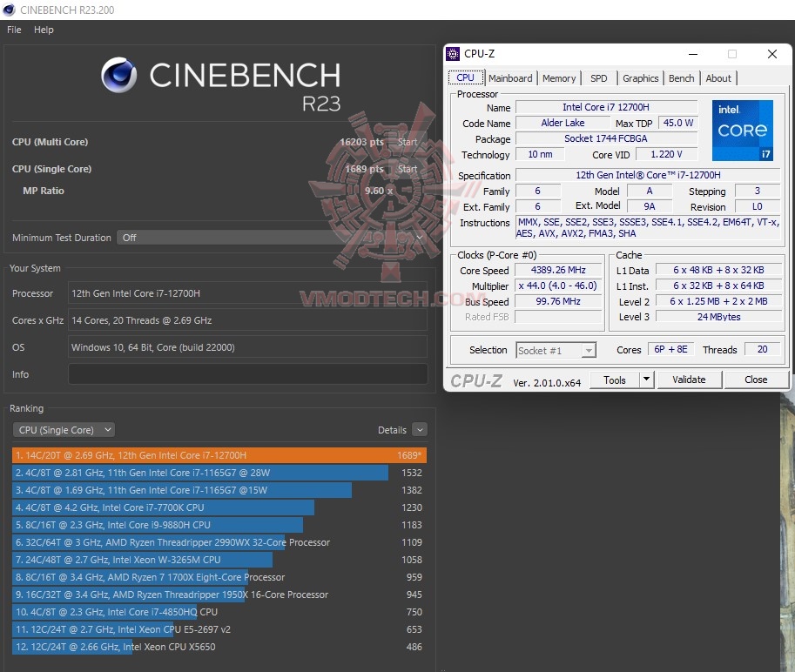The width and height of the screenshot is (795, 672).
Task: Open the CPU (Single Core) ranking dropdown
Action: point(64,430)
